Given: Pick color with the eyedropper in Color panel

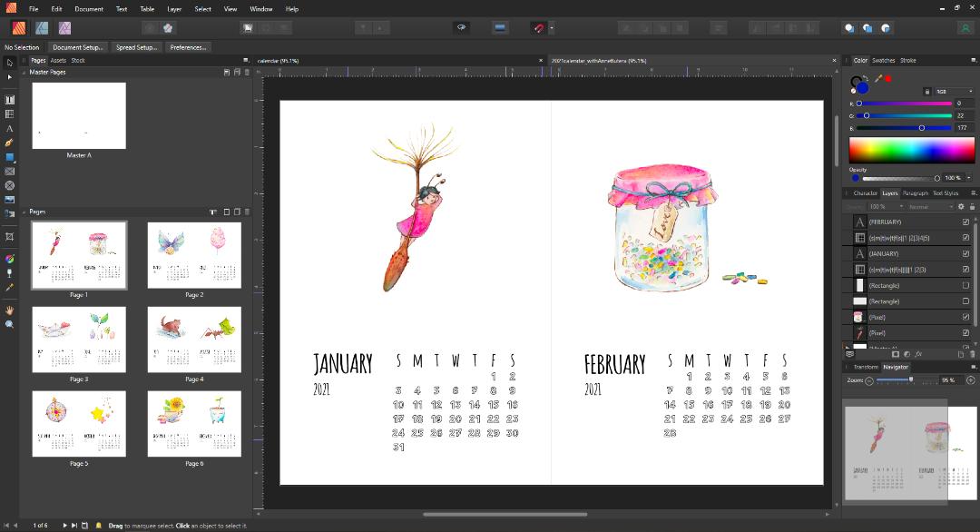Looking at the screenshot, I should tap(878, 79).
